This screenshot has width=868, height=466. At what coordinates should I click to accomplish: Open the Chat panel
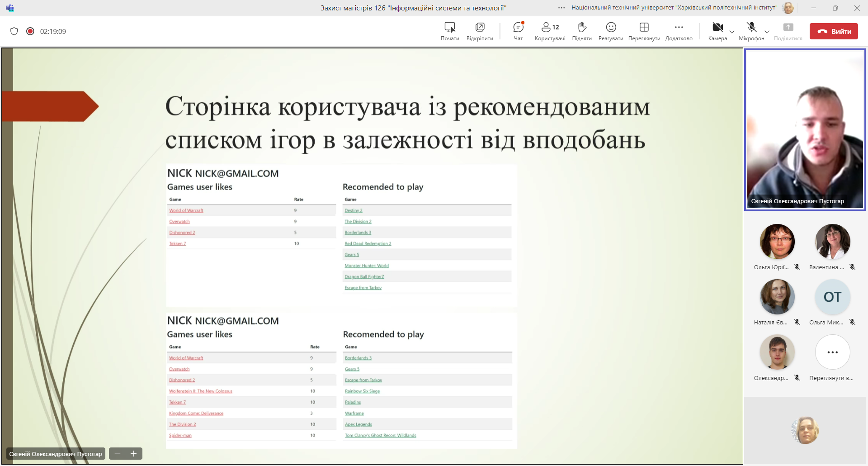pyautogui.click(x=518, y=31)
